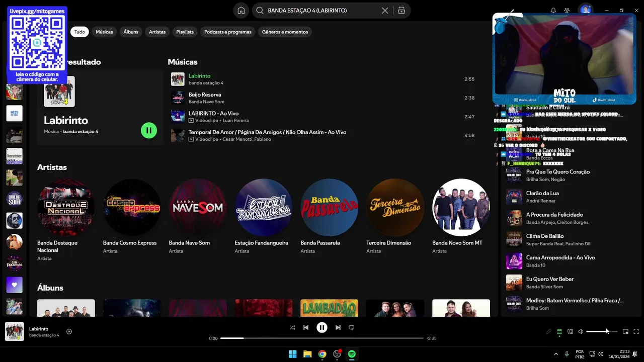Open the Friend Activity icon
Screen dimensions: 644x362
[567, 11]
